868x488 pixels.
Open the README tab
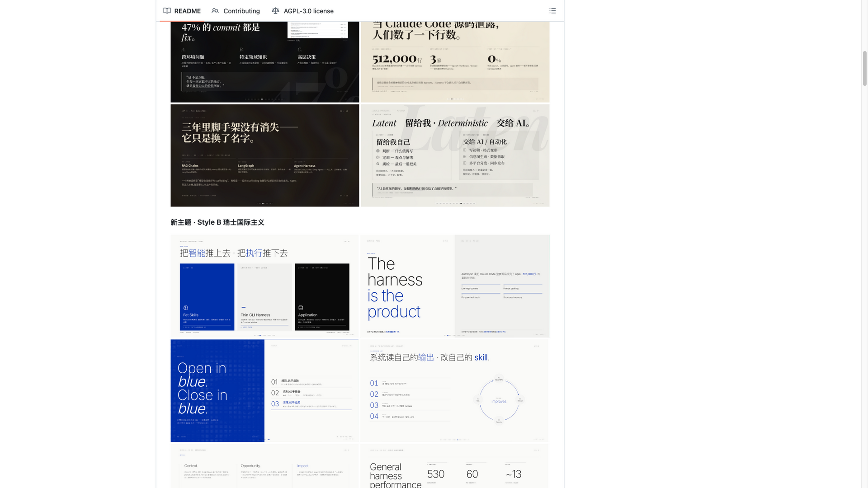click(x=182, y=11)
